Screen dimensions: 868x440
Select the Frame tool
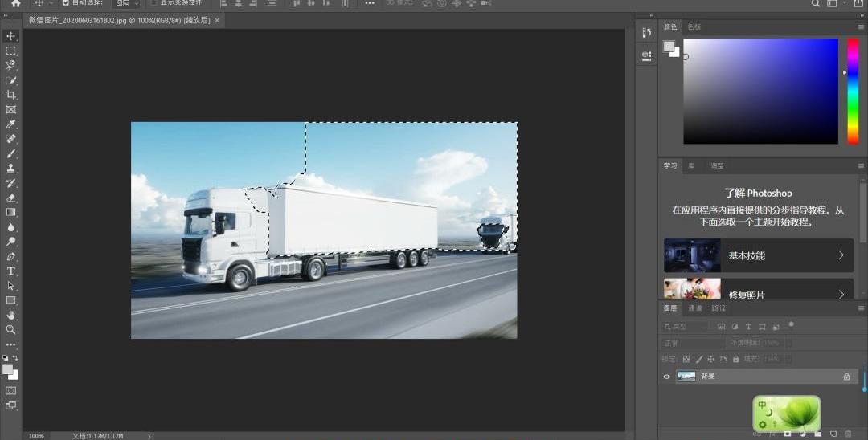point(10,109)
